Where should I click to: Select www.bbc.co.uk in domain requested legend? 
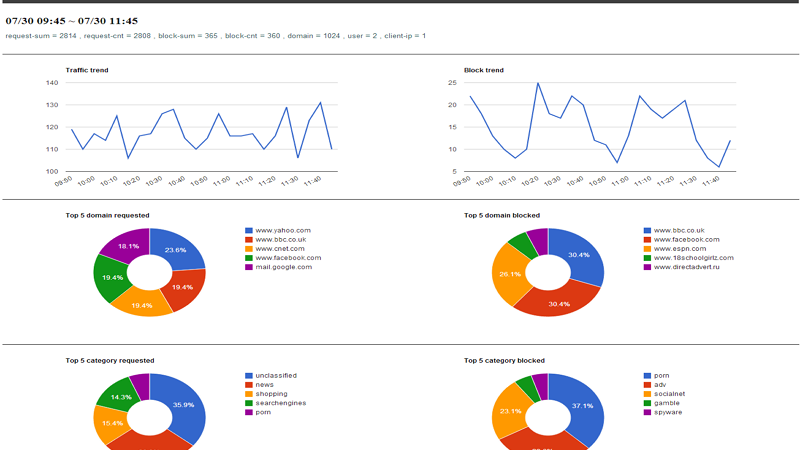[x=281, y=240]
